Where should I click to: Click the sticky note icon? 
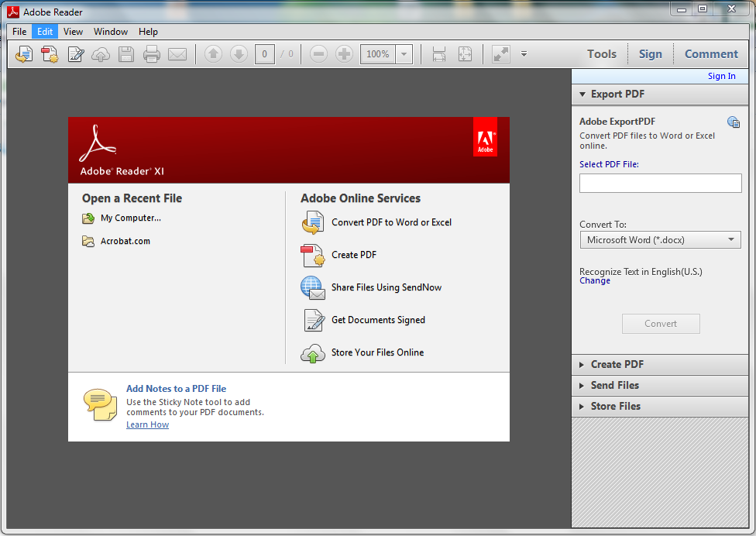[100, 404]
